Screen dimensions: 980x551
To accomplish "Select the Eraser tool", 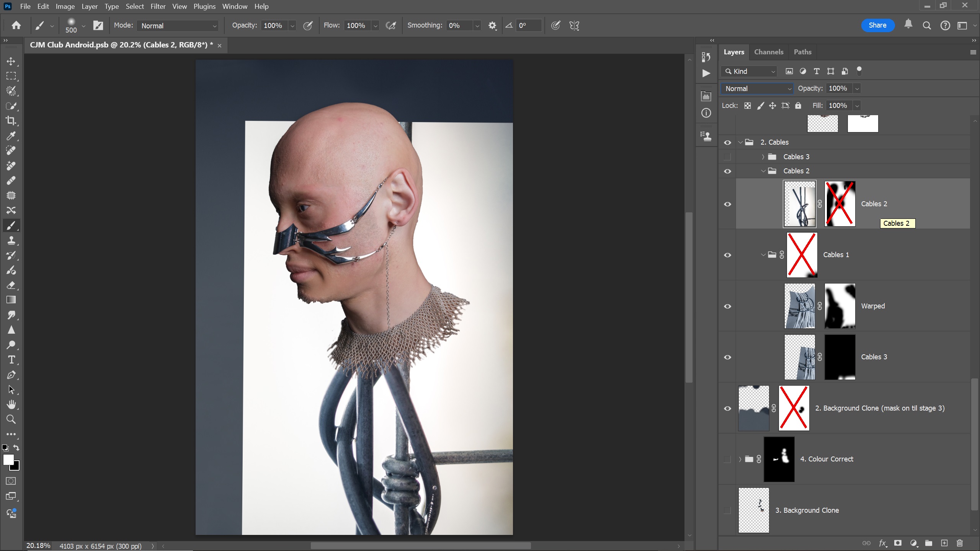I will point(11,285).
